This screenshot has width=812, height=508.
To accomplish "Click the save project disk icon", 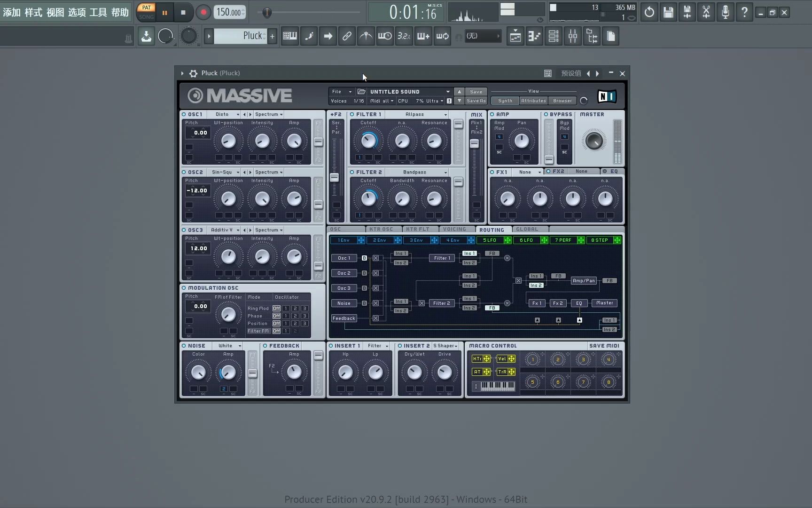I will click(668, 12).
